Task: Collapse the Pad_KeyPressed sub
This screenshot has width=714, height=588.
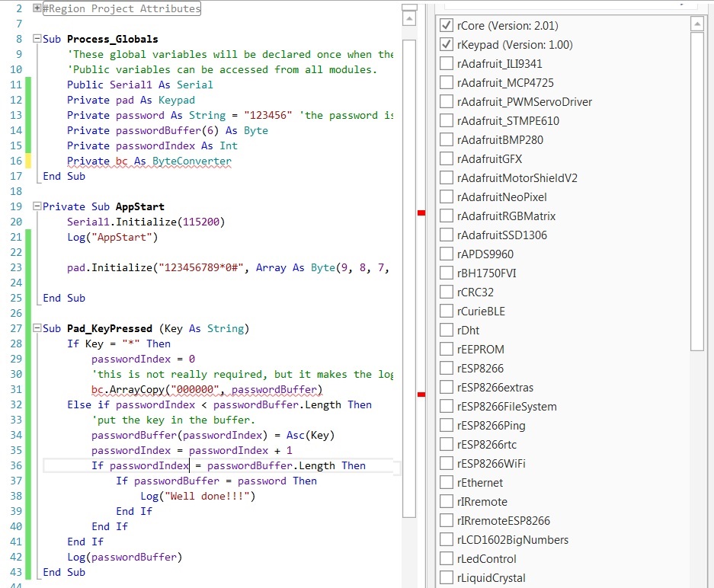Action: pos(37,328)
